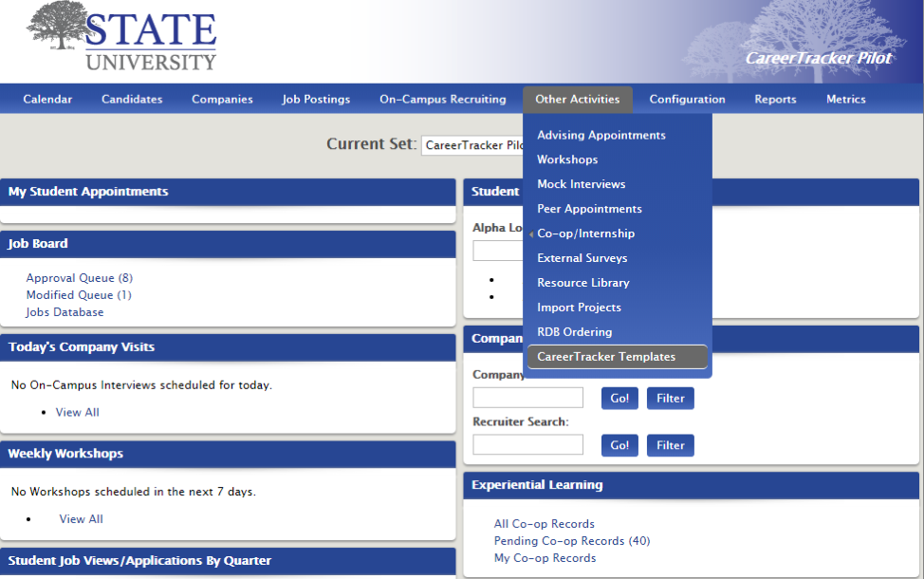Click Go! beside the Recruiter Search field
924x579 pixels.
619,445
